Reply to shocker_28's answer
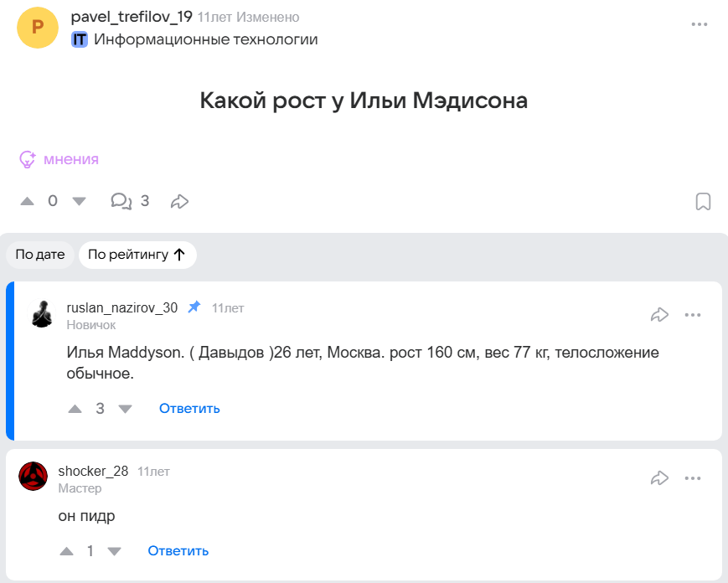This screenshot has width=728, height=583. point(178,551)
